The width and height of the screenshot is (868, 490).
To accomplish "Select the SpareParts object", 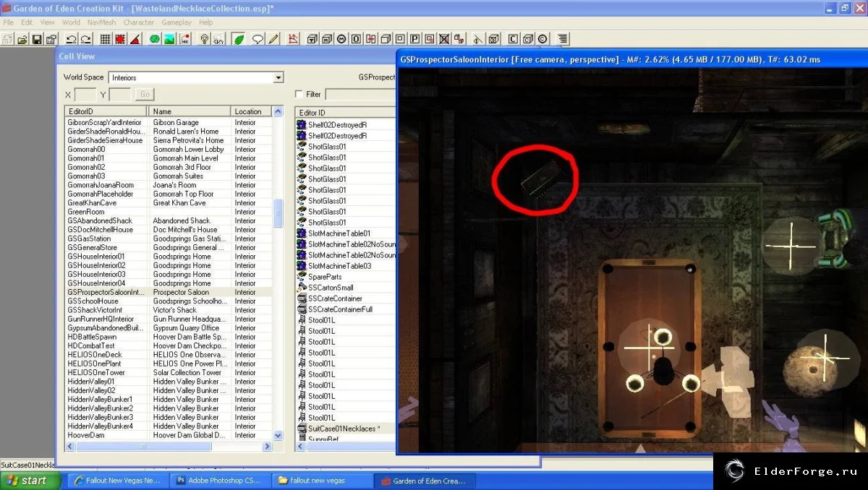I will [346, 277].
